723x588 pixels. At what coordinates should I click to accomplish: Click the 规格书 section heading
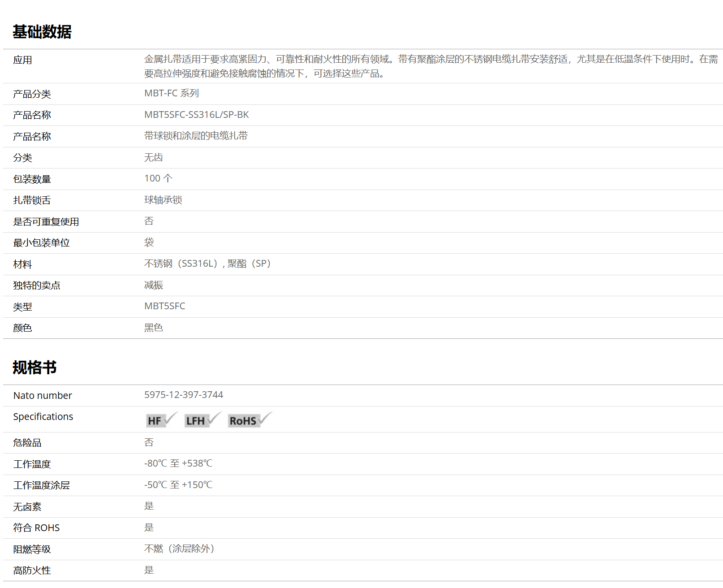click(34, 367)
